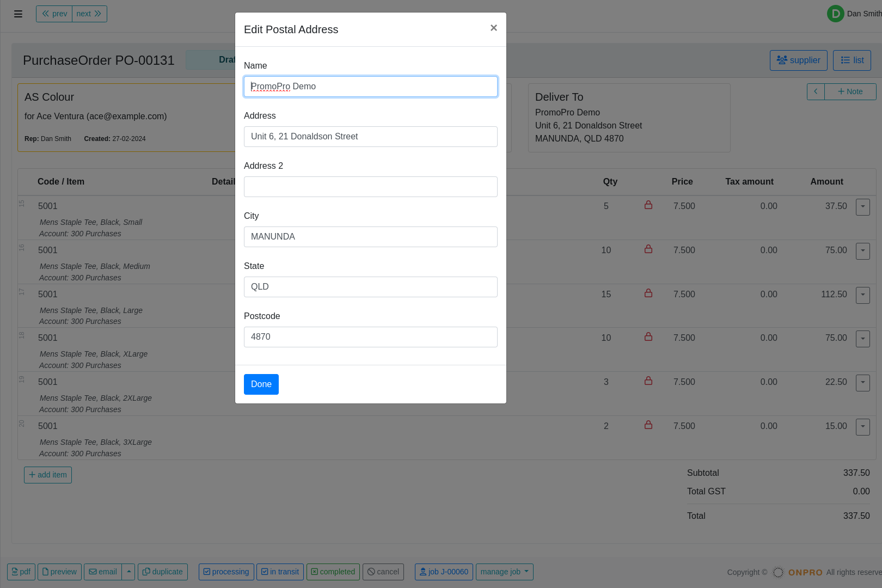The width and height of the screenshot is (882, 588).
Task: Toggle price lock for XLarge tee row
Action: [x=648, y=337]
